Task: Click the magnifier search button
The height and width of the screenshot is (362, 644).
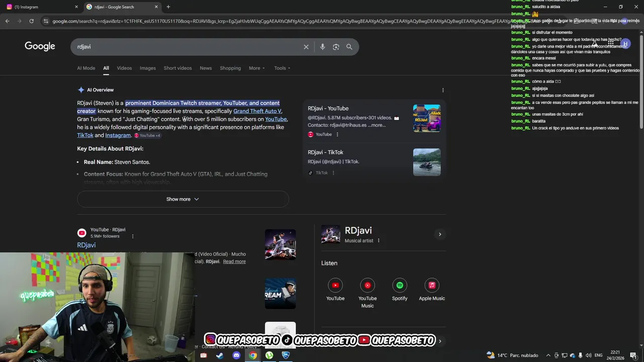Action: click(x=349, y=47)
